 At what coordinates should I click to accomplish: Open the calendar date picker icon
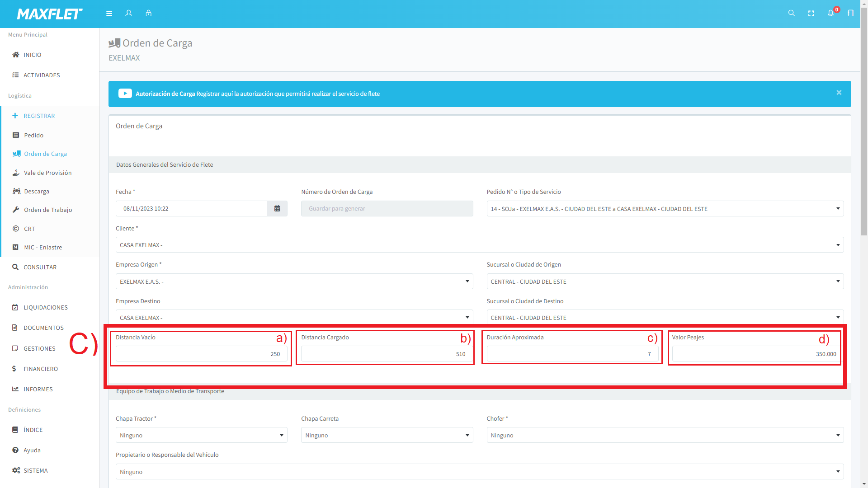(x=277, y=209)
